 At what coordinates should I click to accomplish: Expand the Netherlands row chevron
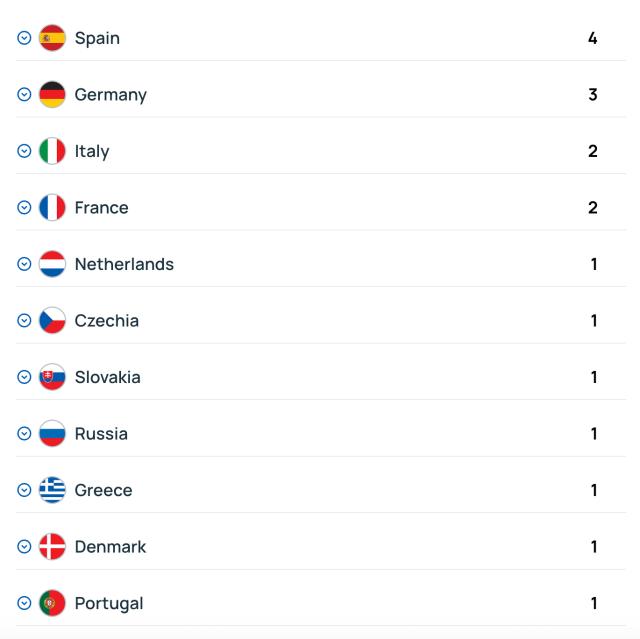click(x=24, y=264)
